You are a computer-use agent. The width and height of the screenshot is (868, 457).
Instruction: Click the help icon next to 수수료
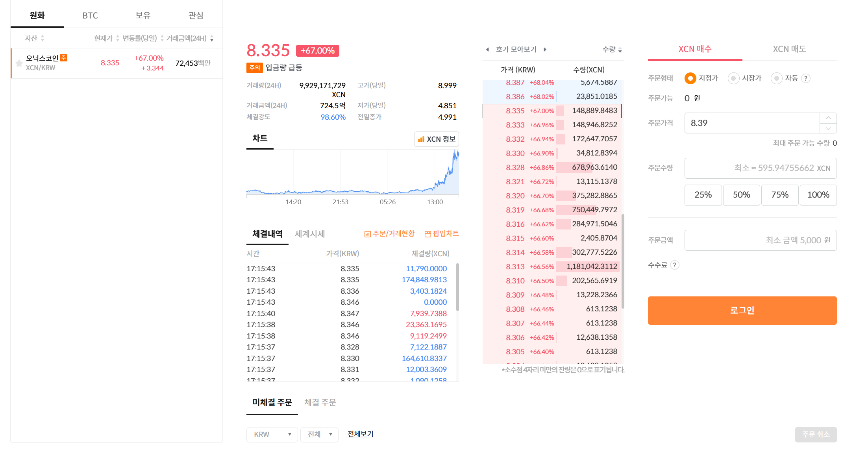tap(675, 265)
